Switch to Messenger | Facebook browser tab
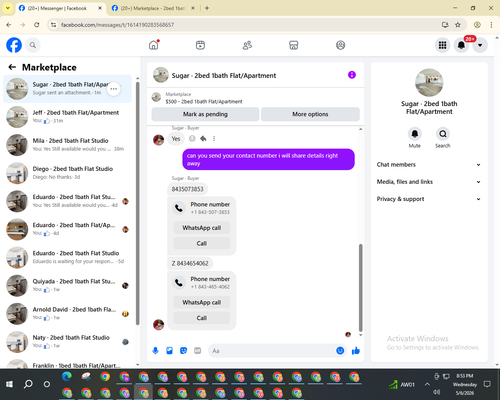The image size is (500, 400). (60, 8)
